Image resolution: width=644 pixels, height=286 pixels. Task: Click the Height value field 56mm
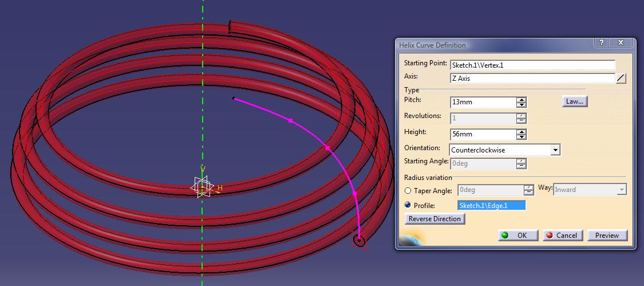(x=483, y=134)
